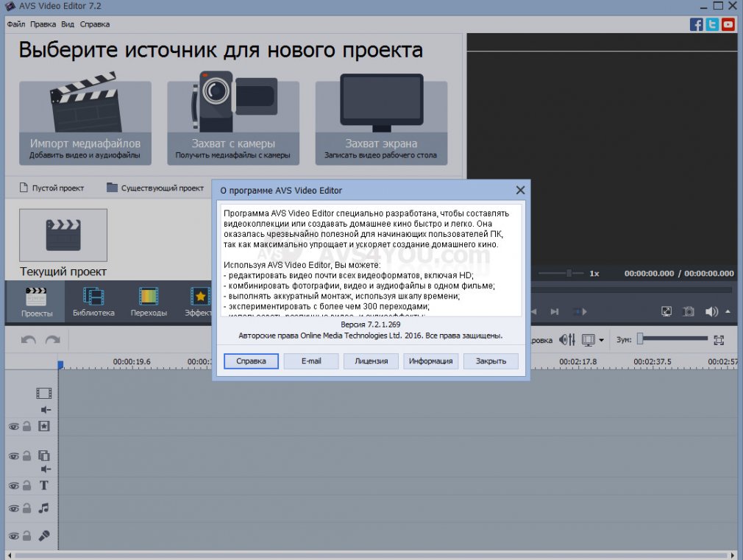Mute preview sound via the speaker icon

pos(711,311)
